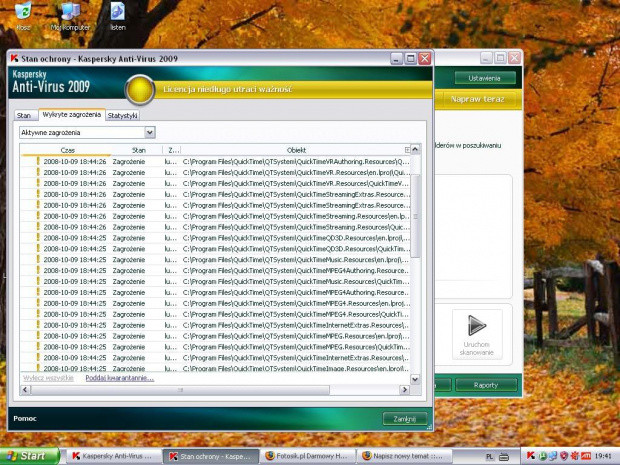Click warning icon of QuickTimeVR.Resources\en.lproj row

[38, 172]
